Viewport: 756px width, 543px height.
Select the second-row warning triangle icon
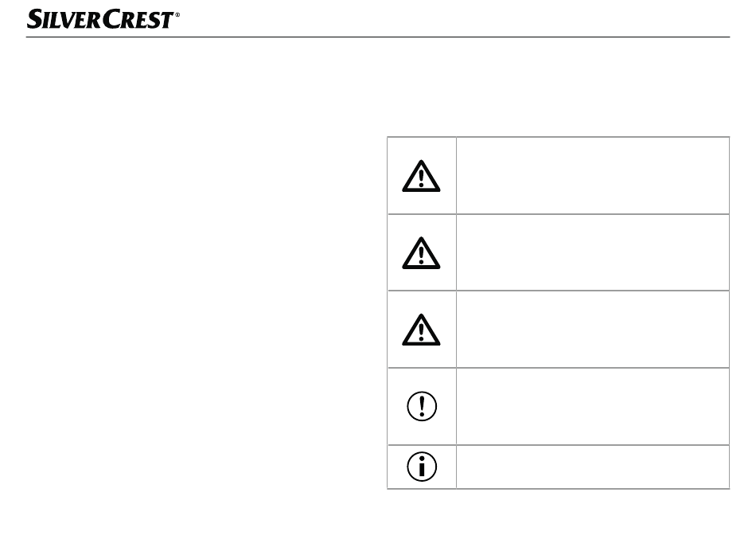(x=421, y=252)
